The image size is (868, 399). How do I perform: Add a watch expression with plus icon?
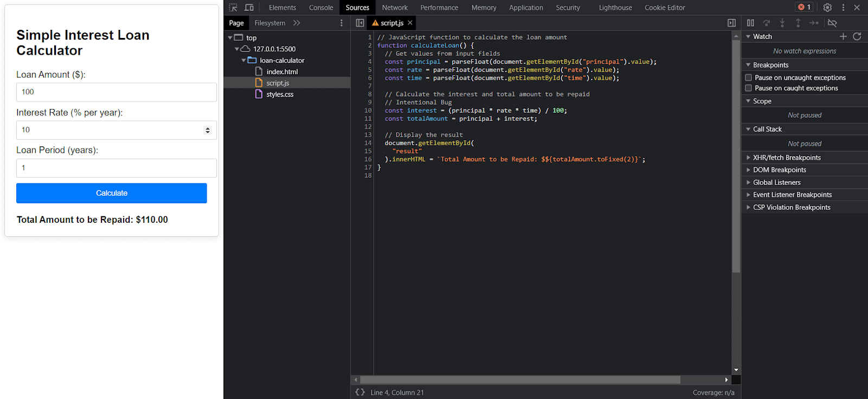pos(843,36)
